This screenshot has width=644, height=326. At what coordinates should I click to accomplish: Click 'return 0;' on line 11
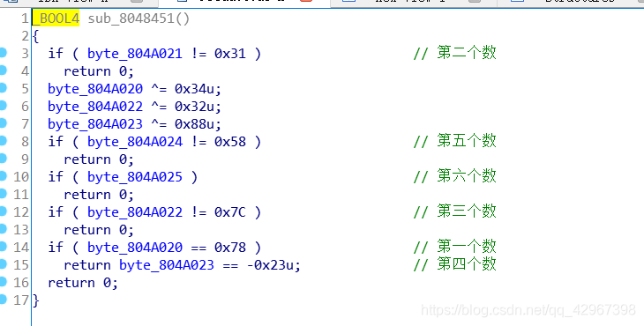[x=99, y=196]
